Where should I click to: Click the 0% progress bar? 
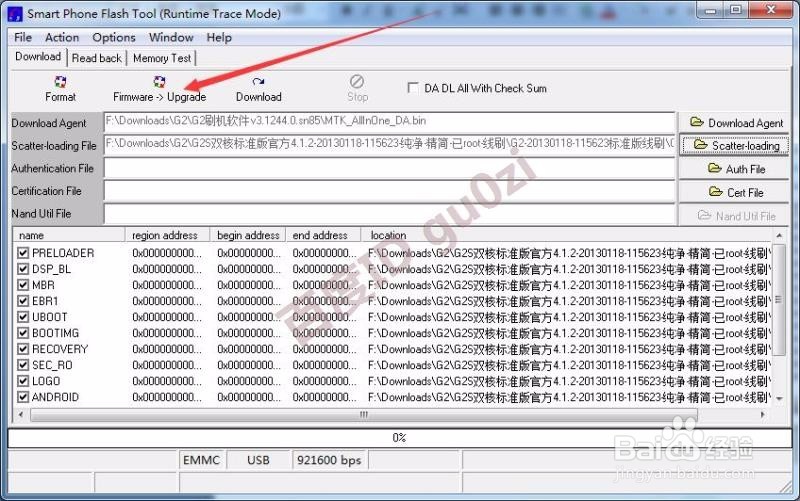[x=399, y=438]
